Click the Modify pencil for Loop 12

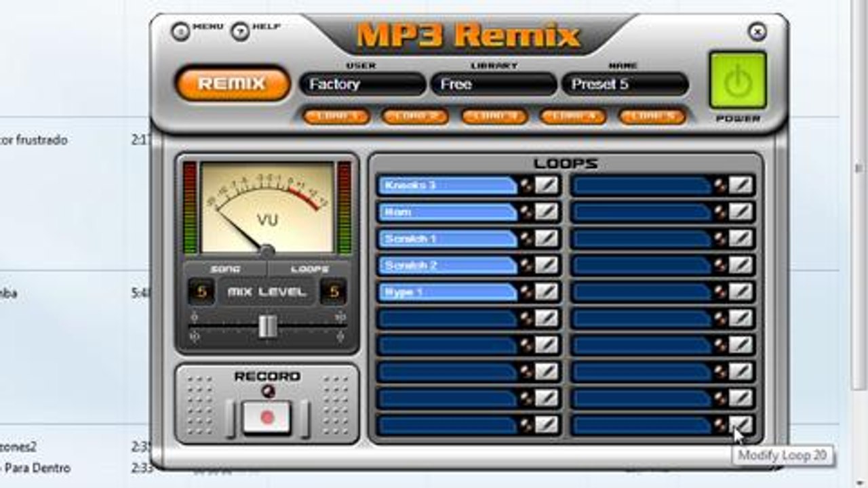(741, 212)
